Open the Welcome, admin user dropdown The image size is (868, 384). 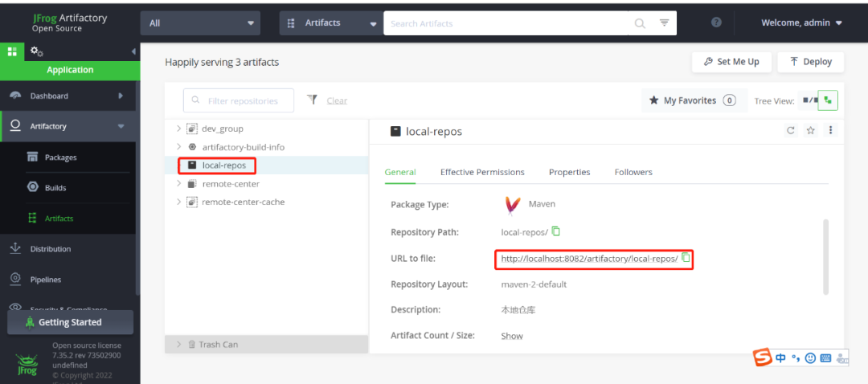coord(801,22)
